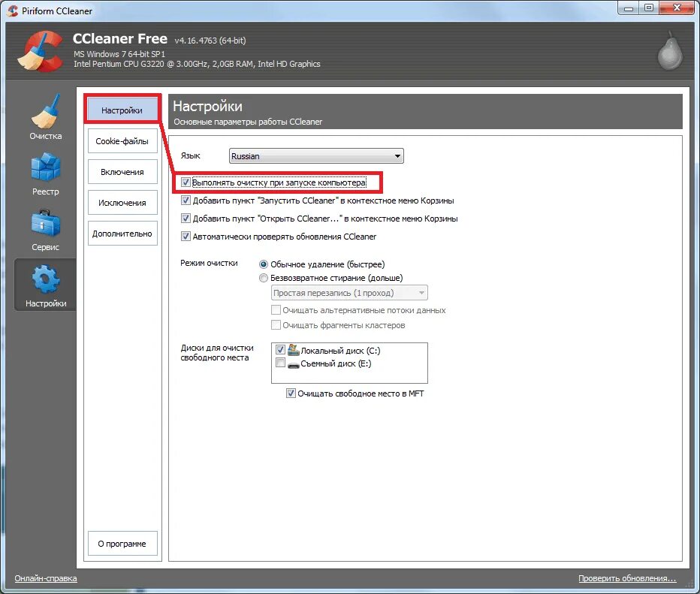
Task: Click the Intel Pentium CPU G3220 system info
Action: click(197, 64)
